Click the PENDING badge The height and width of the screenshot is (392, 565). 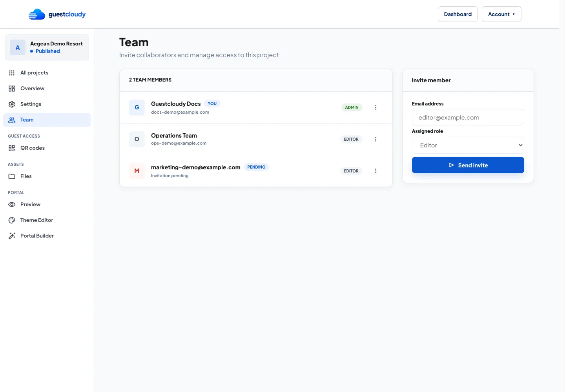click(256, 167)
